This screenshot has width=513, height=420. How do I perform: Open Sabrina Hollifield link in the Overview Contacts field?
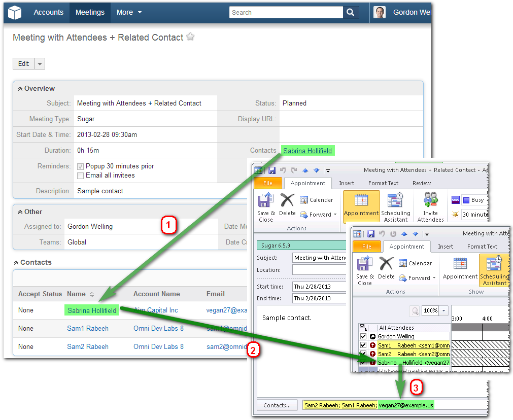click(x=307, y=151)
